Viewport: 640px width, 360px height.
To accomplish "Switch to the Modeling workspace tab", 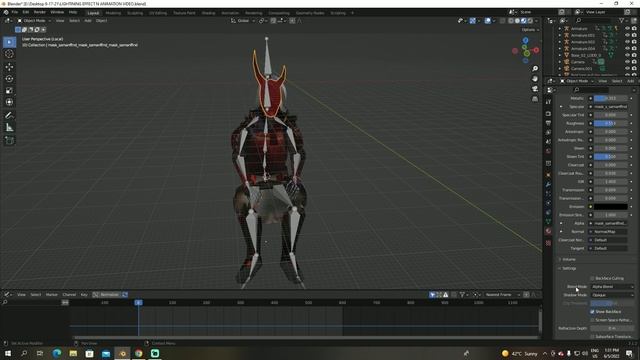I will coord(113,13).
